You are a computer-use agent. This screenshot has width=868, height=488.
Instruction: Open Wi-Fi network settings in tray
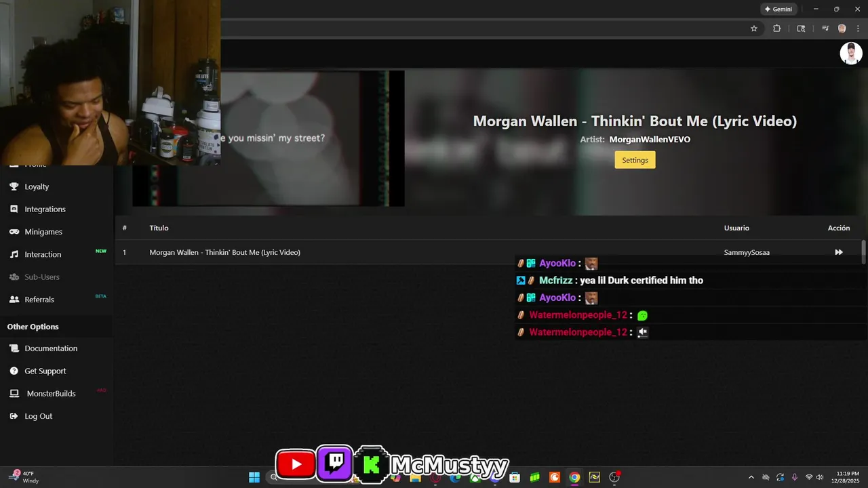(809, 477)
